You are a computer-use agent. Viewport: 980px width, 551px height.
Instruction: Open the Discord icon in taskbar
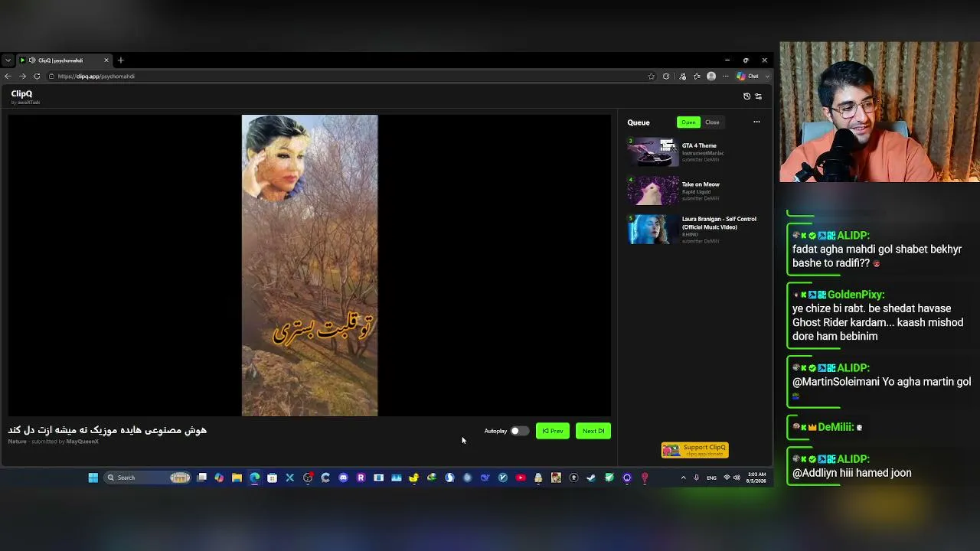[343, 478]
